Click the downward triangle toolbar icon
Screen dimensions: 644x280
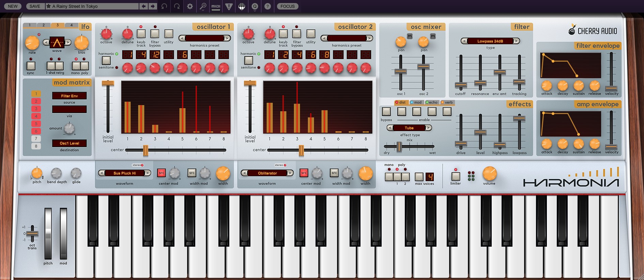point(229,6)
